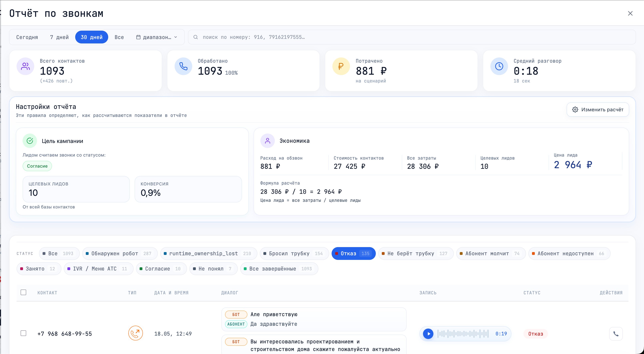
Task: Click phone number '+7 968 648-99-55'
Action: tap(64, 334)
